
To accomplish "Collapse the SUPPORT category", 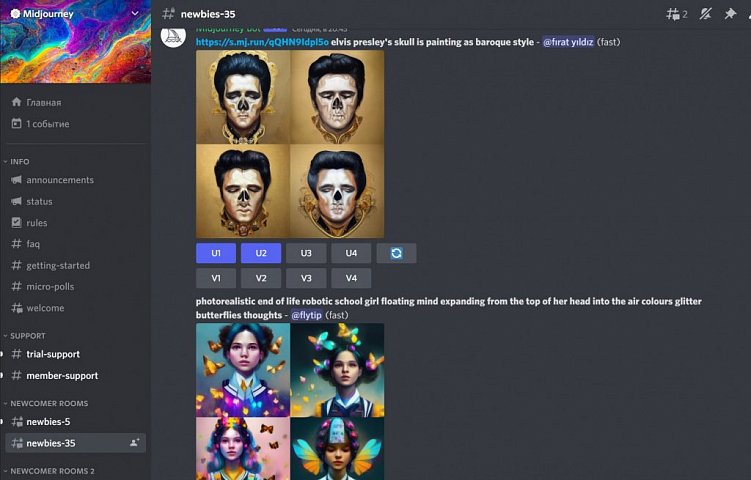I will point(24,336).
